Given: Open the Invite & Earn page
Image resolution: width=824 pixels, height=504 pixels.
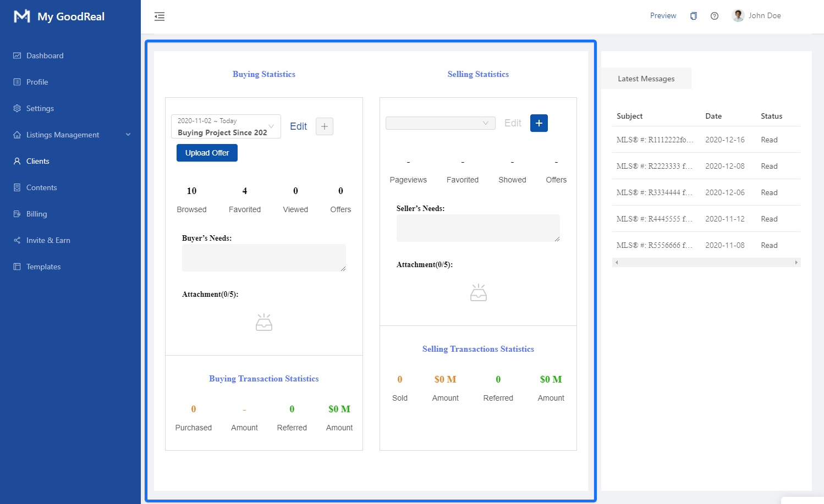Looking at the screenshot, I should coord(48,240).
